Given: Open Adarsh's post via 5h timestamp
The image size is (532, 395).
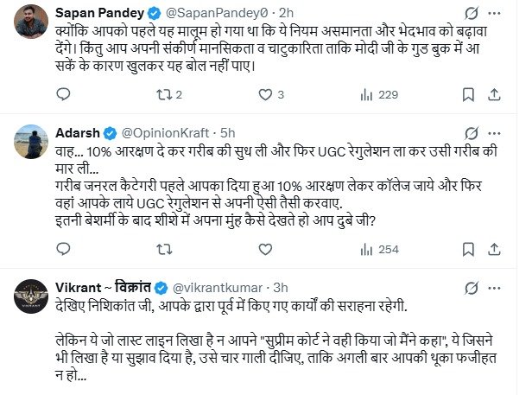Looking at the screenshot, I should 228,134.
